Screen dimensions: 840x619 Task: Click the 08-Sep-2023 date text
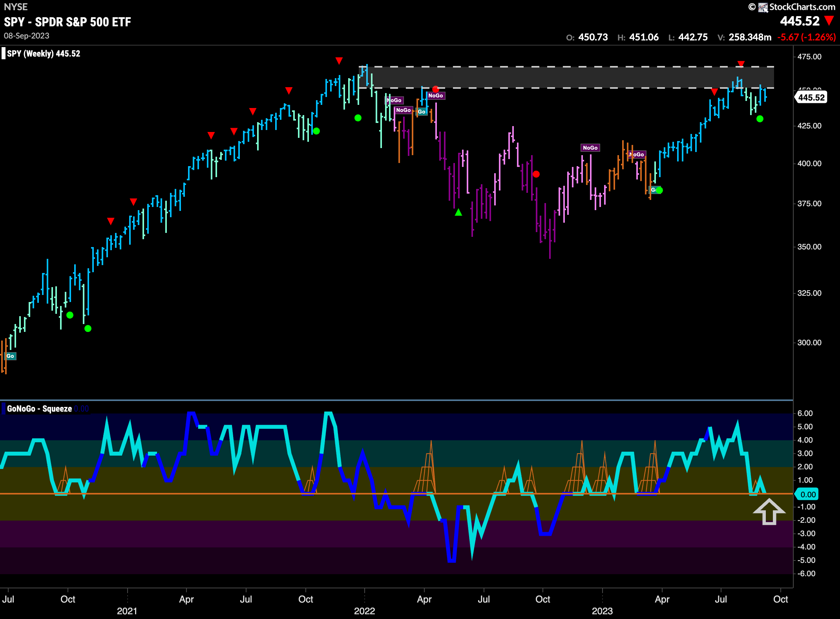27,36
